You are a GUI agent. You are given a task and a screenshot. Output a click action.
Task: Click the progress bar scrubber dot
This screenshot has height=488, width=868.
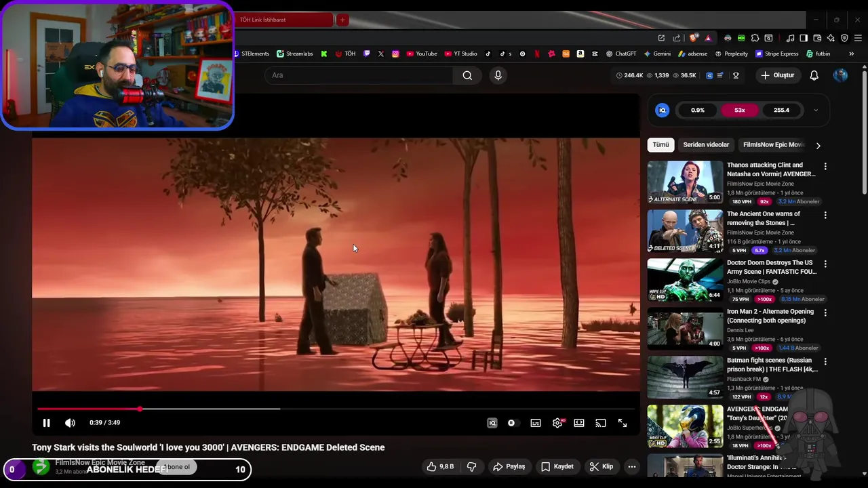(140, 409)
